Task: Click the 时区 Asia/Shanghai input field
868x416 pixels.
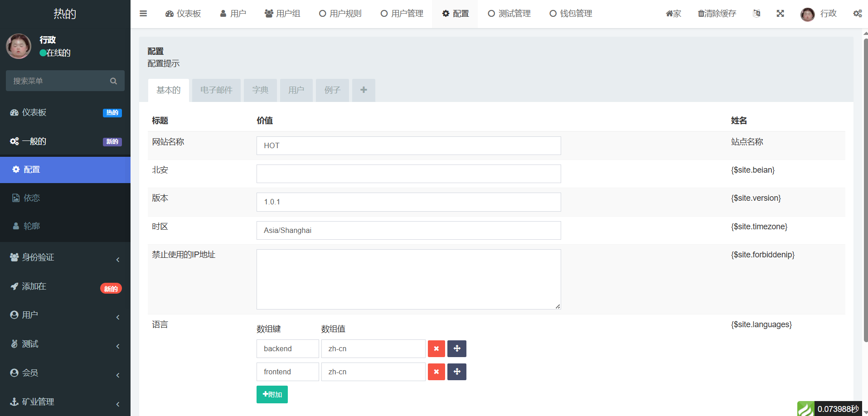Action: click(408, 230)
